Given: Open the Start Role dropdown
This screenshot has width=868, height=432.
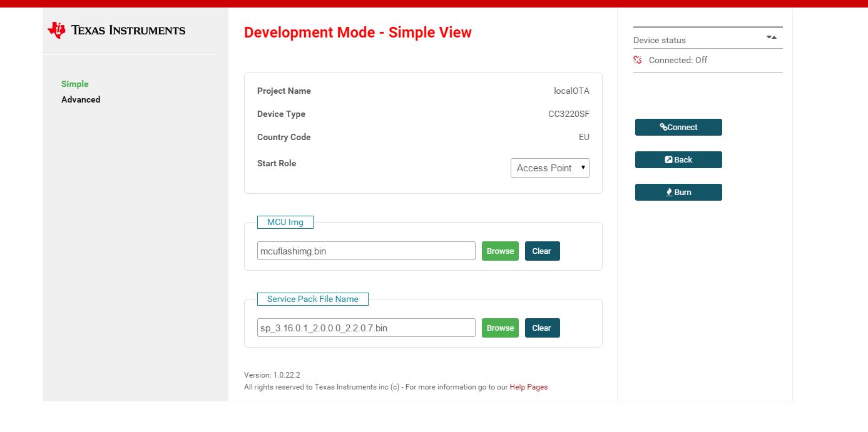Looking at the screenshot, I should click(550, 168).
